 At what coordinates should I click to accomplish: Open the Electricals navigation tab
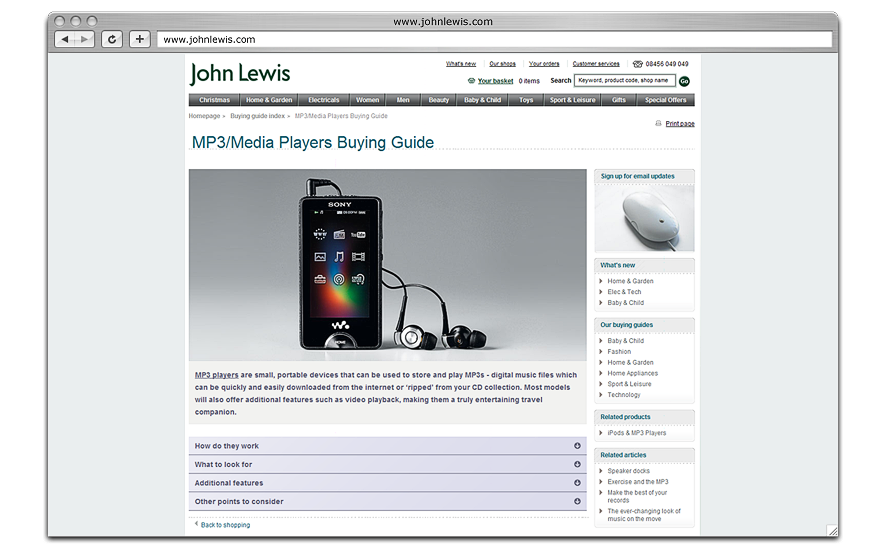323,100
